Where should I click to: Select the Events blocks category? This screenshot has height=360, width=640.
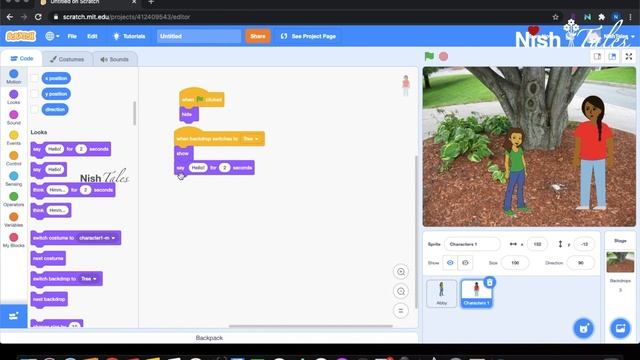pos(13,138)
